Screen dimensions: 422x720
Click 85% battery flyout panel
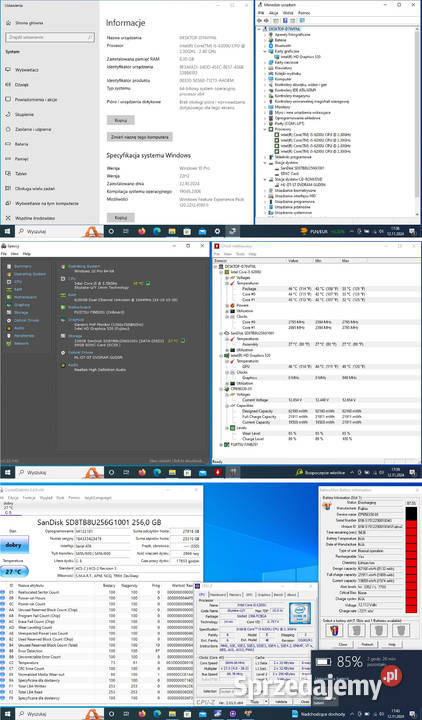pos(366,677)
